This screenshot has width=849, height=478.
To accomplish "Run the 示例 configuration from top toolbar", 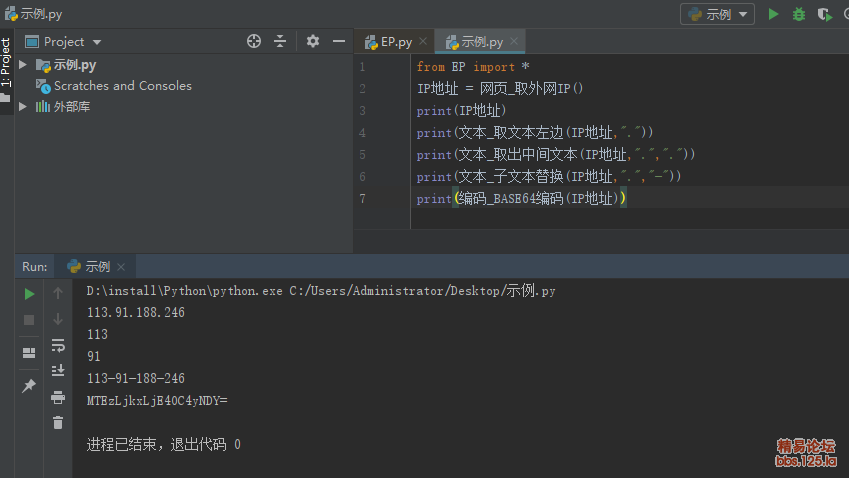I will (773, 14).
